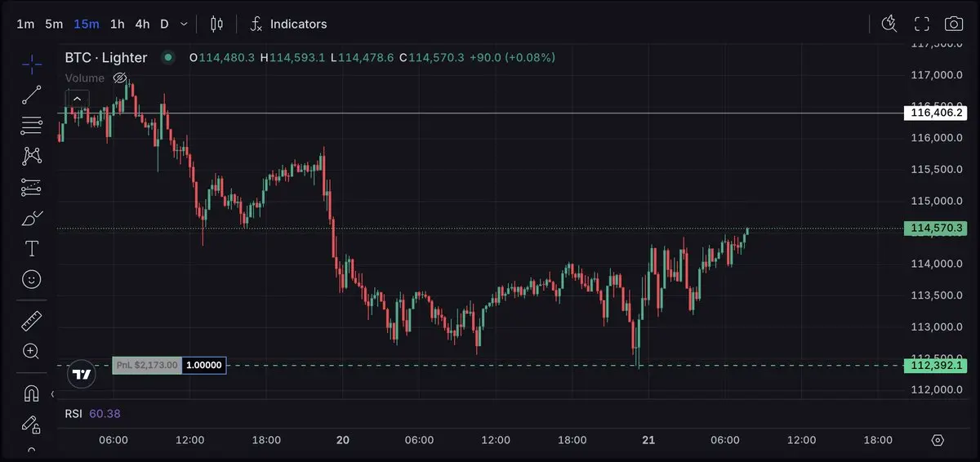Toggle lock all drawings
Viewport: 980px width, 462px height.
point(32,424)
